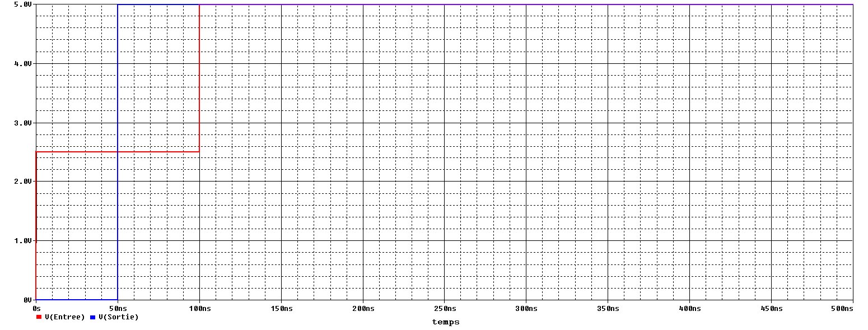Screen dimensions: 868x330
Task: Click the 0V y-axis label
Action: point(28,300)
